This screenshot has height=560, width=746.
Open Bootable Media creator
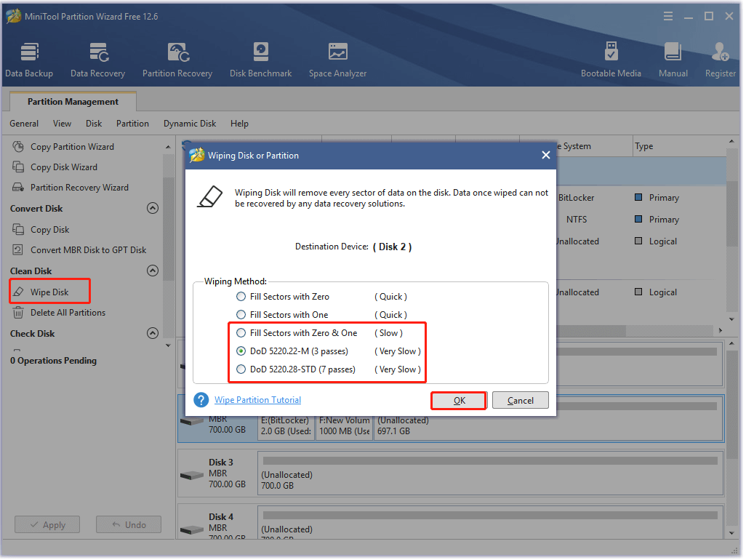pyautogui.click(x=611, y=58)
